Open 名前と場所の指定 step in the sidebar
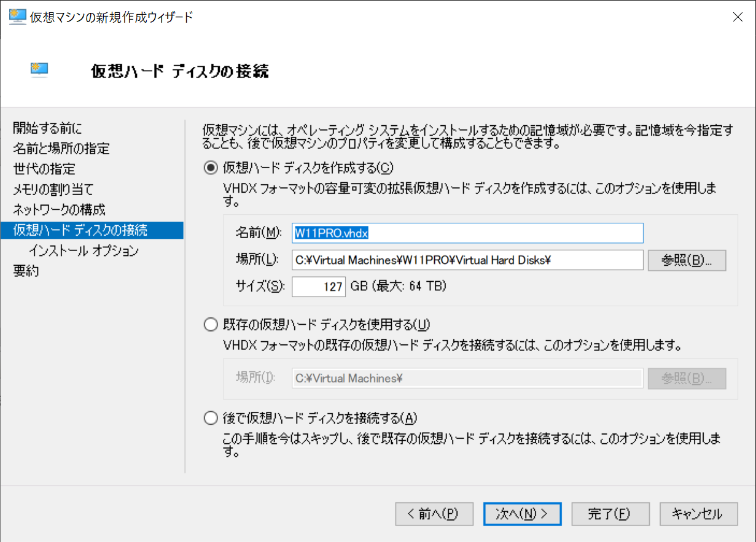Screen dimensions: 756x542 61,149
